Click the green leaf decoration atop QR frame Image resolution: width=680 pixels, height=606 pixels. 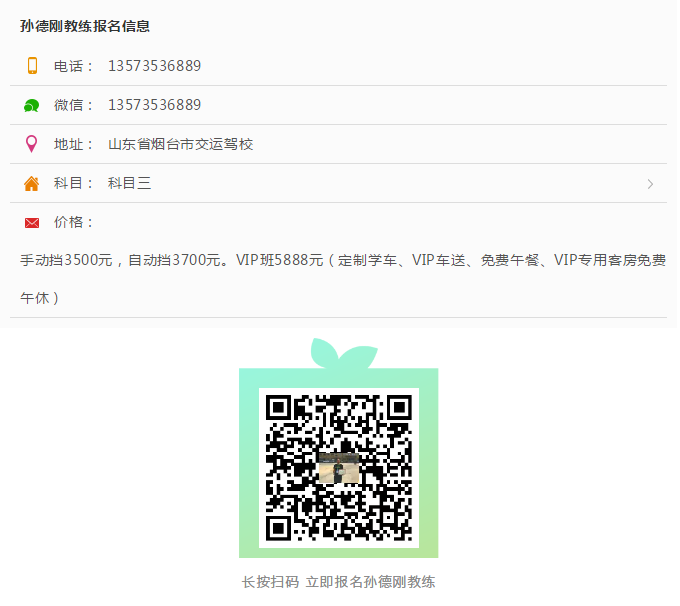[x=344, y=353]
